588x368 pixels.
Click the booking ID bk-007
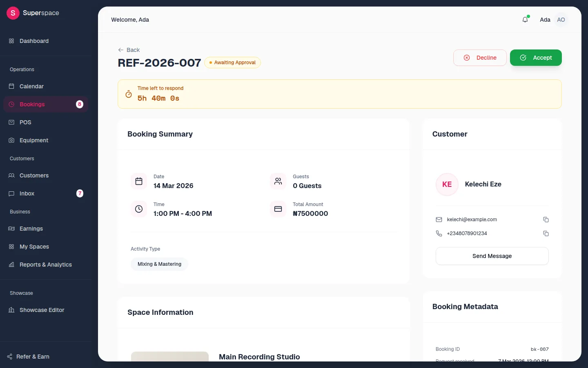[x=539, y=349]
